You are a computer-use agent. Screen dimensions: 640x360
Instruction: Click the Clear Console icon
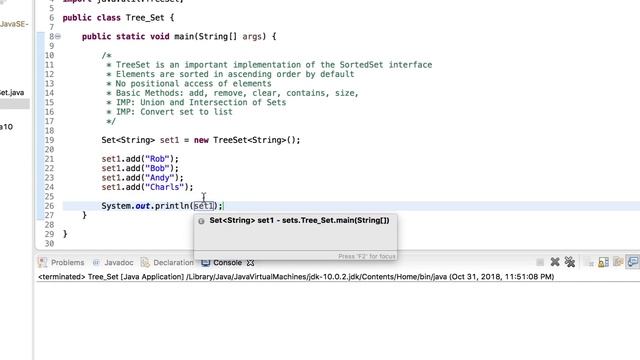(x=589, y=262)
